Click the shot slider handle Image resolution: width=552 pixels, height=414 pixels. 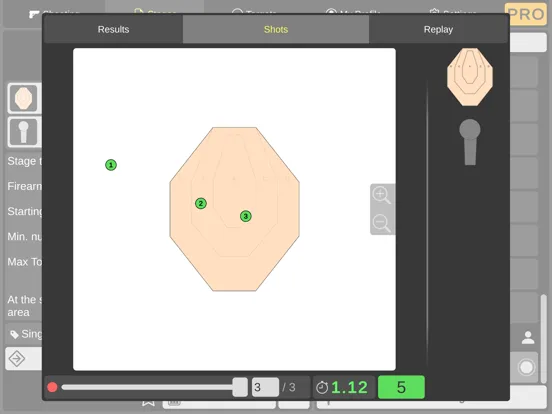point(240,387)
